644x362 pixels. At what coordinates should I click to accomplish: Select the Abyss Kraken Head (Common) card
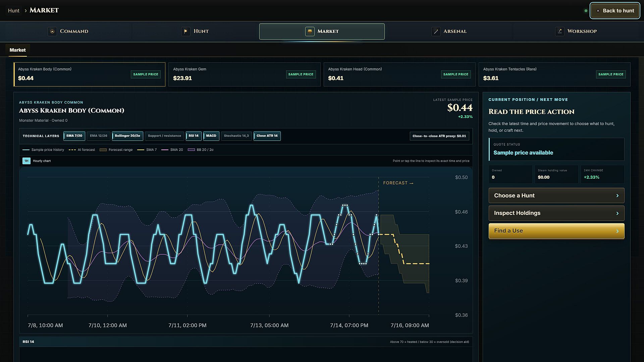[399, 74]
